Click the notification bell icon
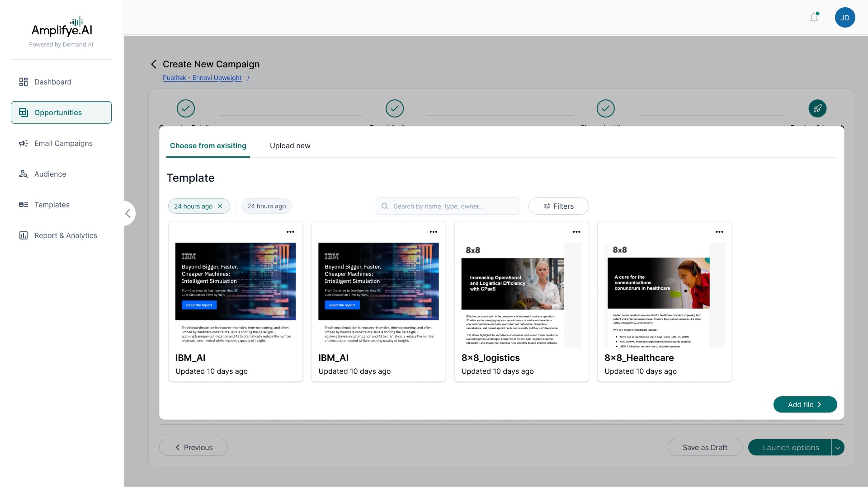Viewport: 868px width, 488px height. [814, 18]
